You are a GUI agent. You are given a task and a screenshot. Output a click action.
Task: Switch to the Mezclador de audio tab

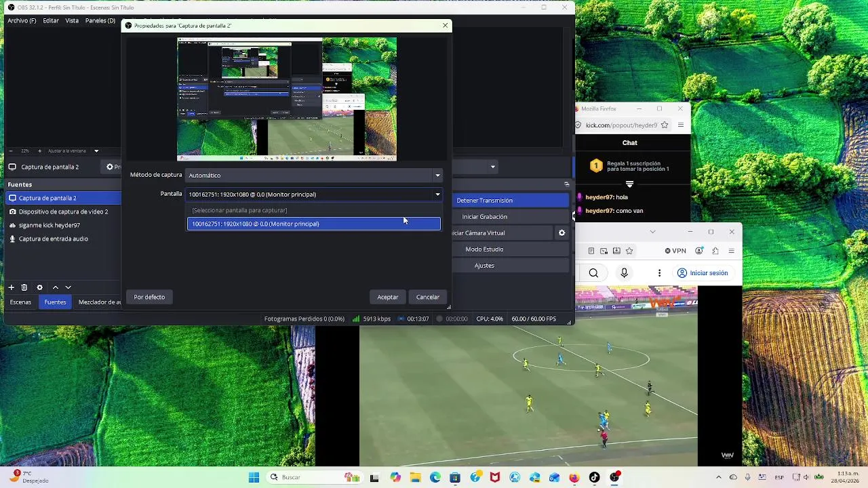(x=98, y=302)
